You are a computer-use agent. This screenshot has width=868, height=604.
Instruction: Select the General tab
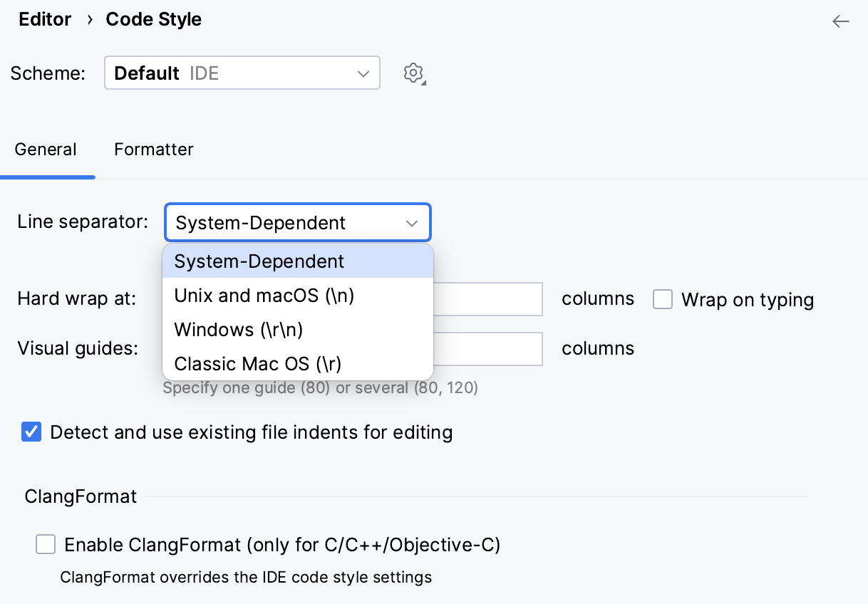tap(46, 150)
